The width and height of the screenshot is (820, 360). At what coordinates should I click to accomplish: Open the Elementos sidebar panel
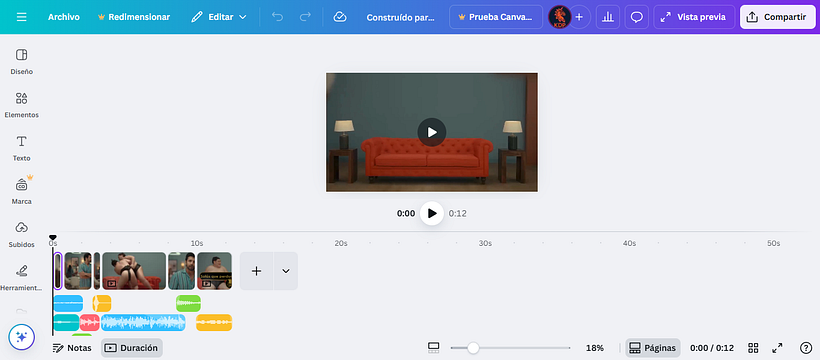pyautogui.click(x=21, y=105)
